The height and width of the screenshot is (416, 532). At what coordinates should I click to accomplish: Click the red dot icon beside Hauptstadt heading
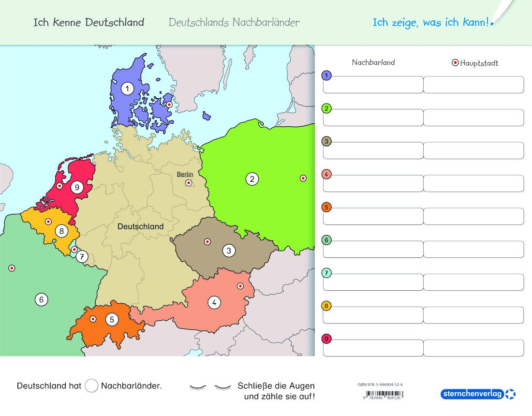(455, 63)
